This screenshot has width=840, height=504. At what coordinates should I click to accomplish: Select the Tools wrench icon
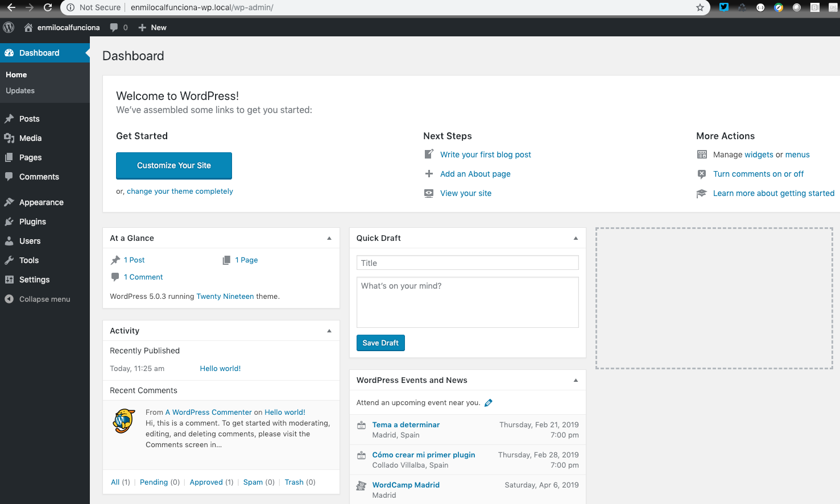9,260
